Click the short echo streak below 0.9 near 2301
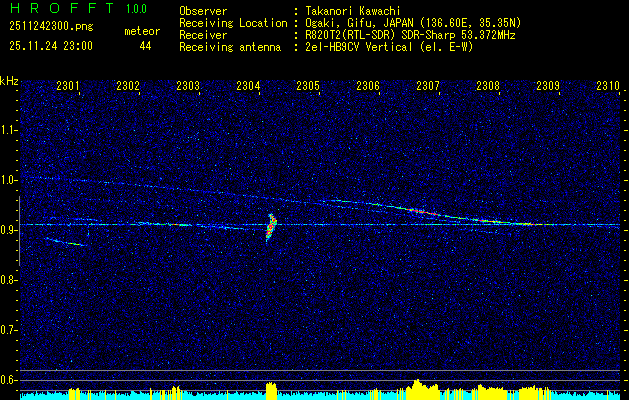Viewport: 629px width, 400px height. pos(65,242)
